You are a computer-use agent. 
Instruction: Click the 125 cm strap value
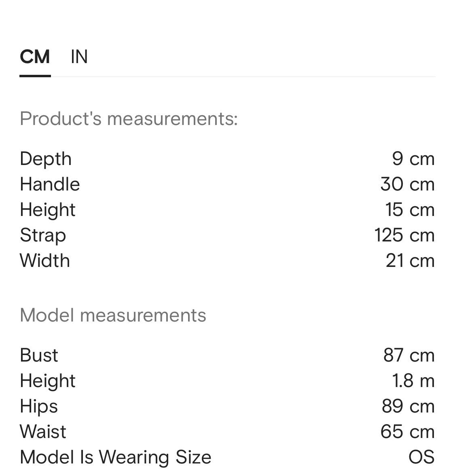[404, 235]
